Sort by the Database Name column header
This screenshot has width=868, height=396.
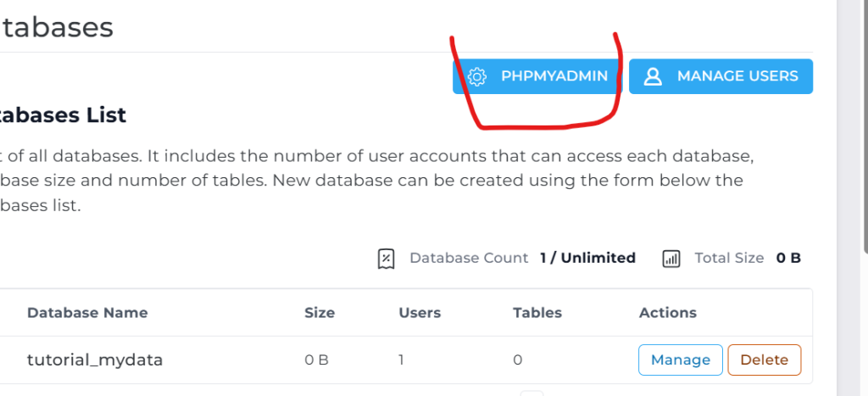(87, 313)
